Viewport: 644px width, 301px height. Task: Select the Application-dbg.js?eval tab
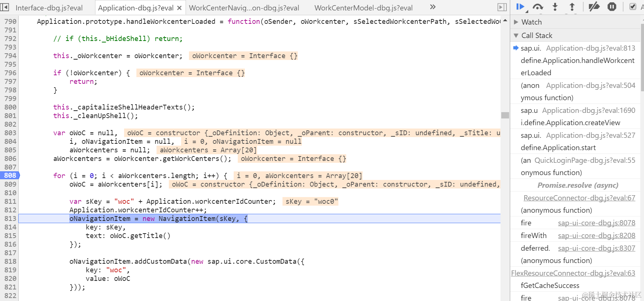(x=136, y=8)
